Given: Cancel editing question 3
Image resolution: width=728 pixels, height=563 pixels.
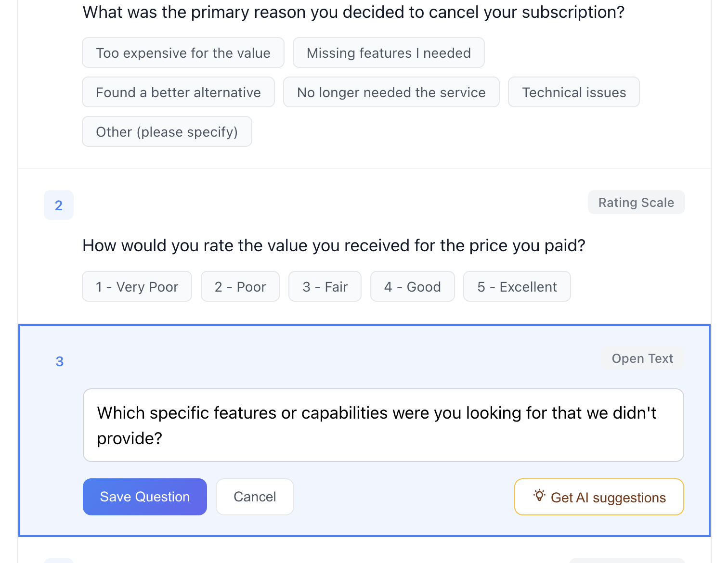Looking at the screenshot, I should (x=255, y=497).
